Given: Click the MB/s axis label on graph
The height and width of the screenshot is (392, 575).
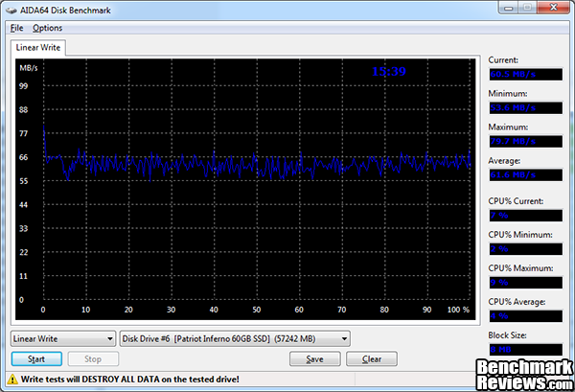Looking at the screenshot, I should [x=28, y=68].
